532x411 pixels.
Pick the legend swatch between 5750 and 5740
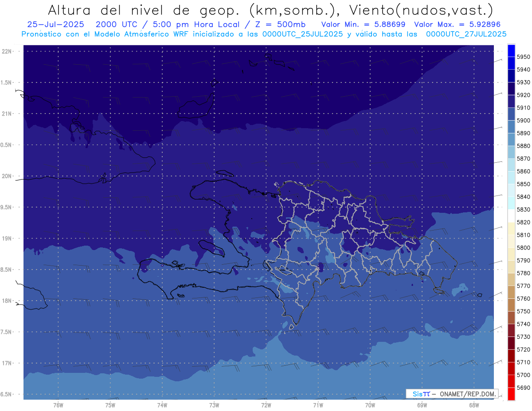tap(511, 317)
